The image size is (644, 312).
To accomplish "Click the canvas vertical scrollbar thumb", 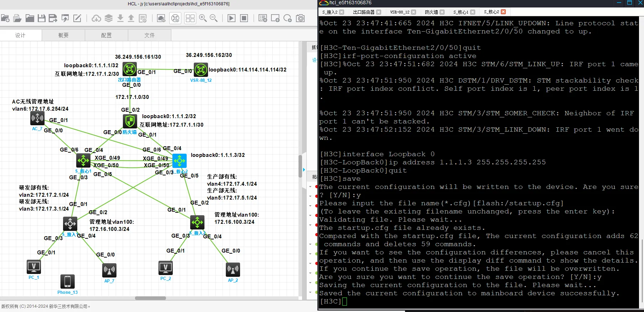I will click(300, 166).
